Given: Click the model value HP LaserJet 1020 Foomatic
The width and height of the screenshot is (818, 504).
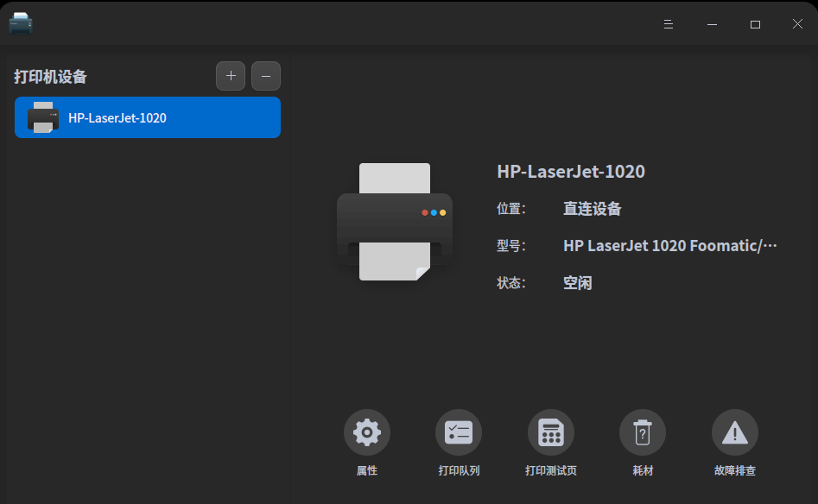Looking at the screenshot, I should pyautogui.click(x=669, y=245).
